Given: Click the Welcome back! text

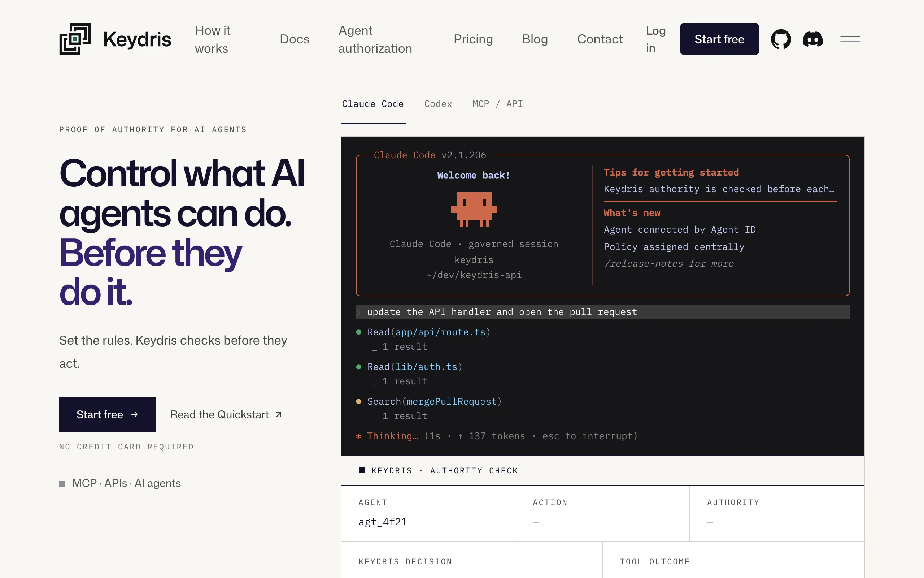Looking at the screenshot, I should [x=474, y=176].
